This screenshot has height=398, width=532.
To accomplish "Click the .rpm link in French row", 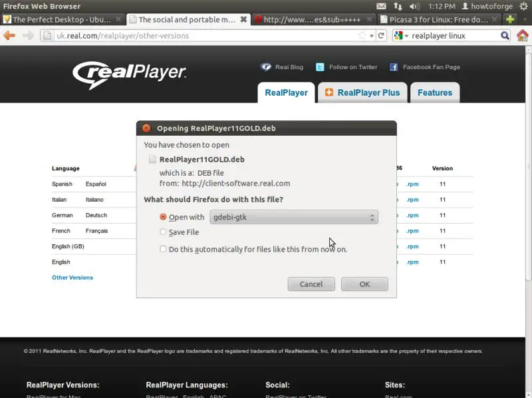I will [x=412, y=231].
